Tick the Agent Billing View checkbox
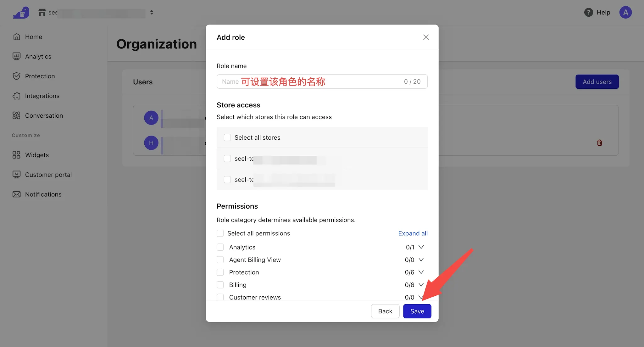 pyautogui.click(x=220, y=260)
